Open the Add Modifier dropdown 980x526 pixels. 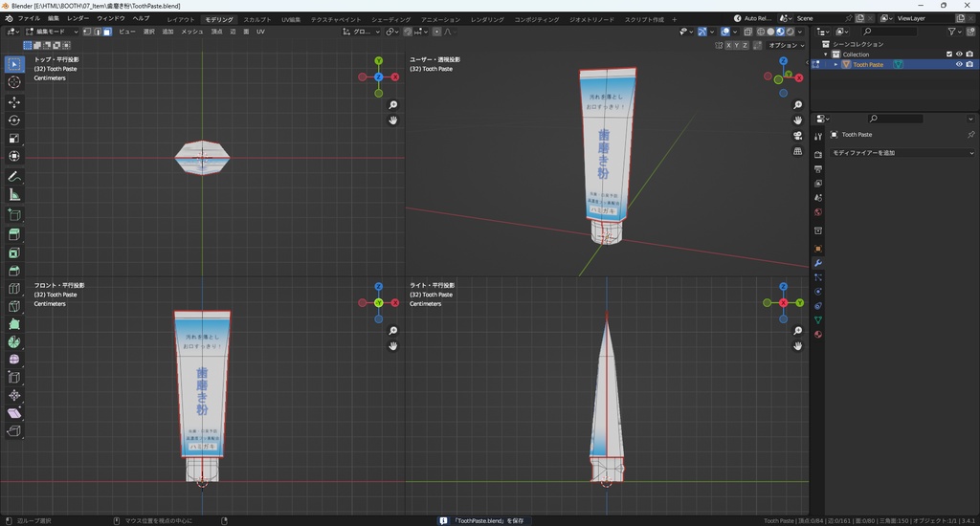[902, 153]
